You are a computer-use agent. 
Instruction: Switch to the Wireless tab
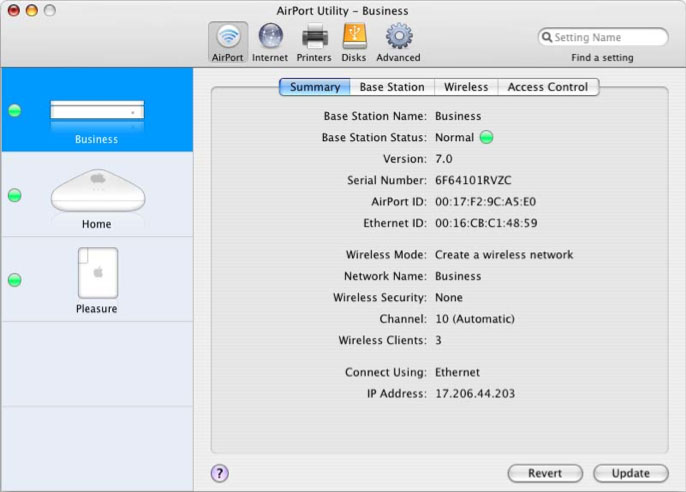(466, 87)
